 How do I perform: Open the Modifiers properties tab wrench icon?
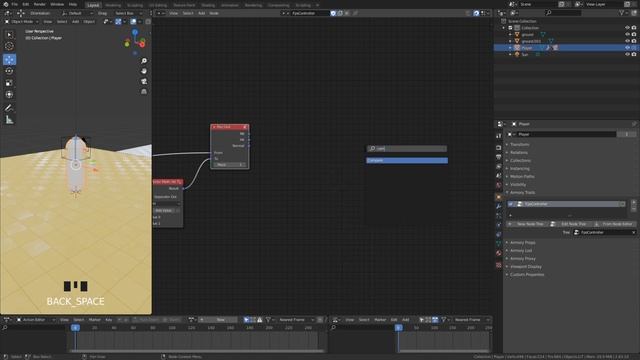point(498,207)
